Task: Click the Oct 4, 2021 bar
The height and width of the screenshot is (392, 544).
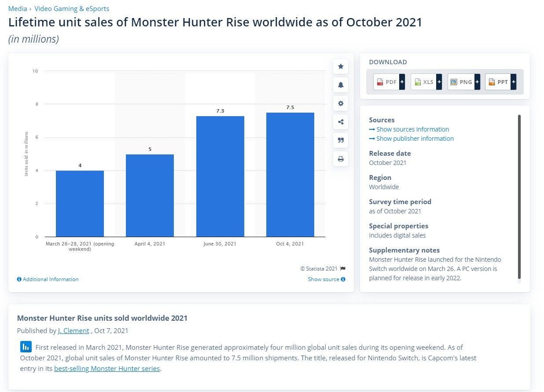Action: (290, 175)
